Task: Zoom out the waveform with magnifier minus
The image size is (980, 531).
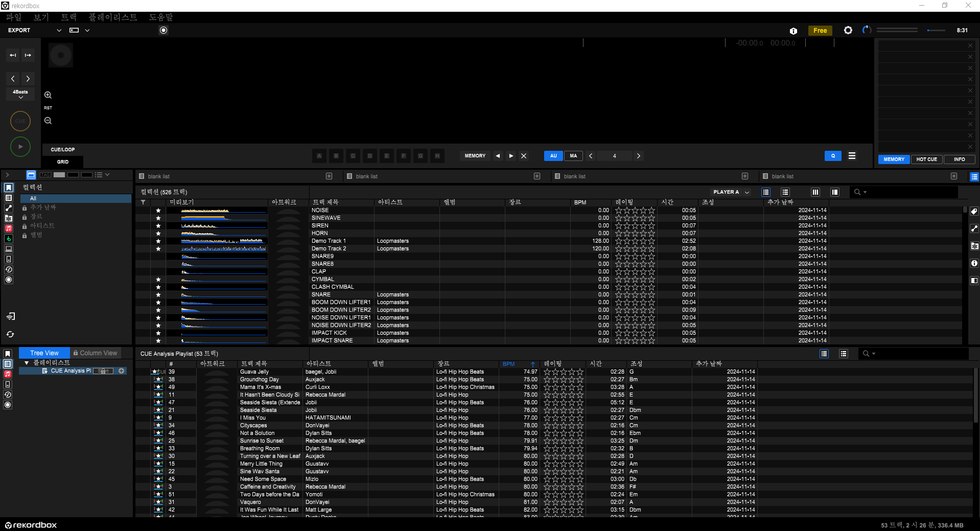Action: [48, 121]
